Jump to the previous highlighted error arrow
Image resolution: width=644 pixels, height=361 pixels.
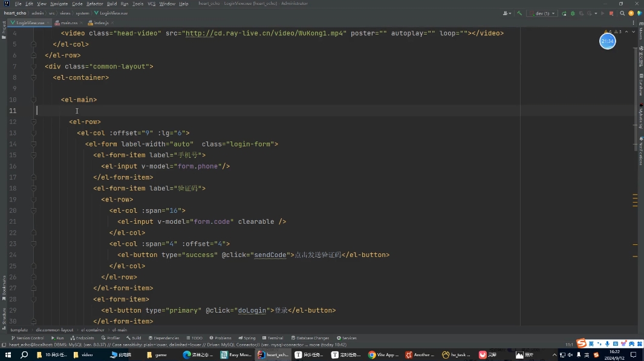pos(626,31)
